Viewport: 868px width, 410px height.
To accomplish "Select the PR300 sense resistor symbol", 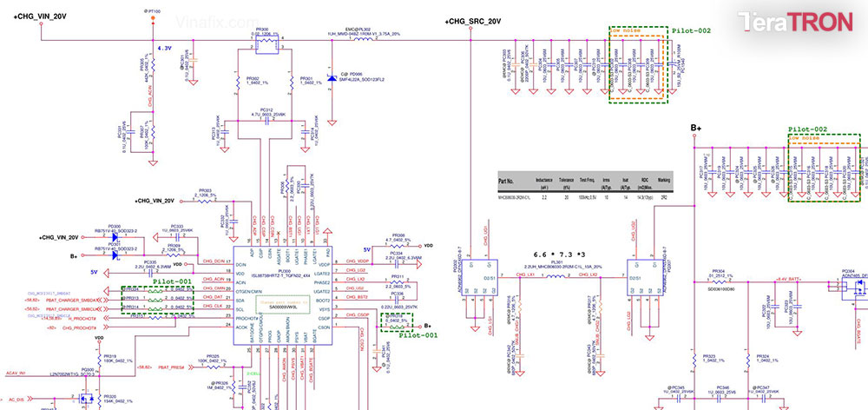I will (268, 45).
